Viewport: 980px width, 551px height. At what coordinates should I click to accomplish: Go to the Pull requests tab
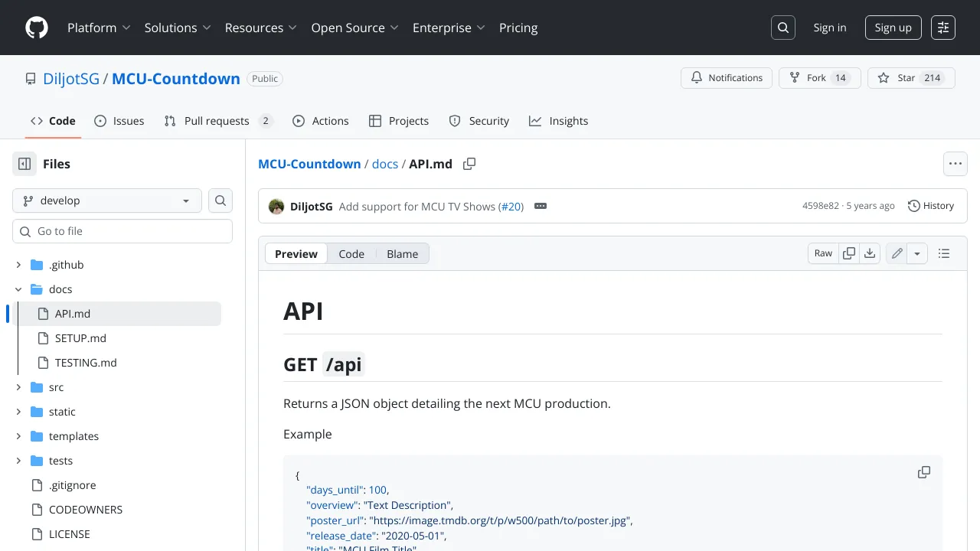pyautogui.click(x=218, y=121)
